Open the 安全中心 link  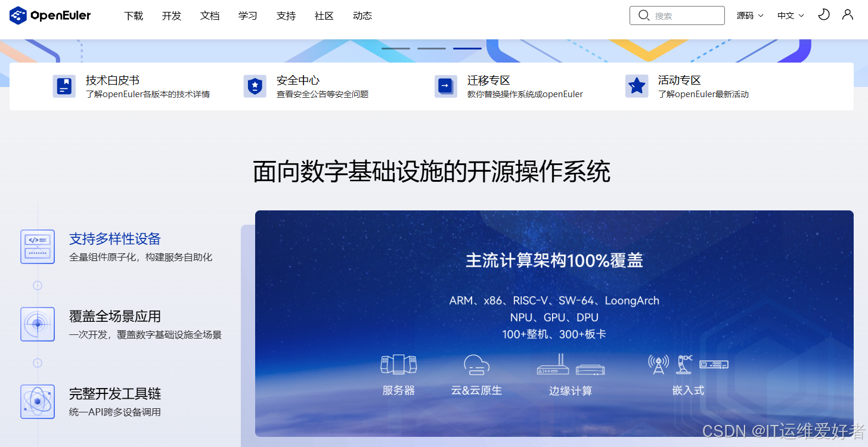point(298,80)
